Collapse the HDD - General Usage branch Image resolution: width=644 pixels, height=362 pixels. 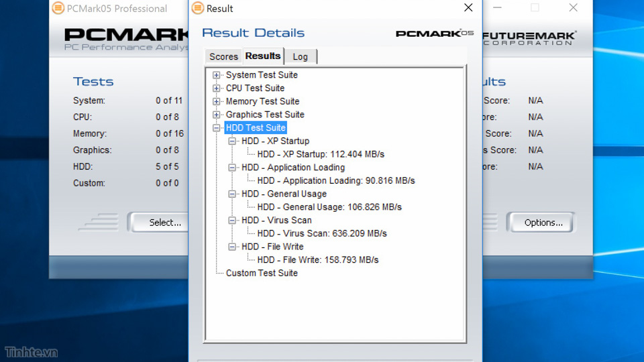[x=232, y=194]
